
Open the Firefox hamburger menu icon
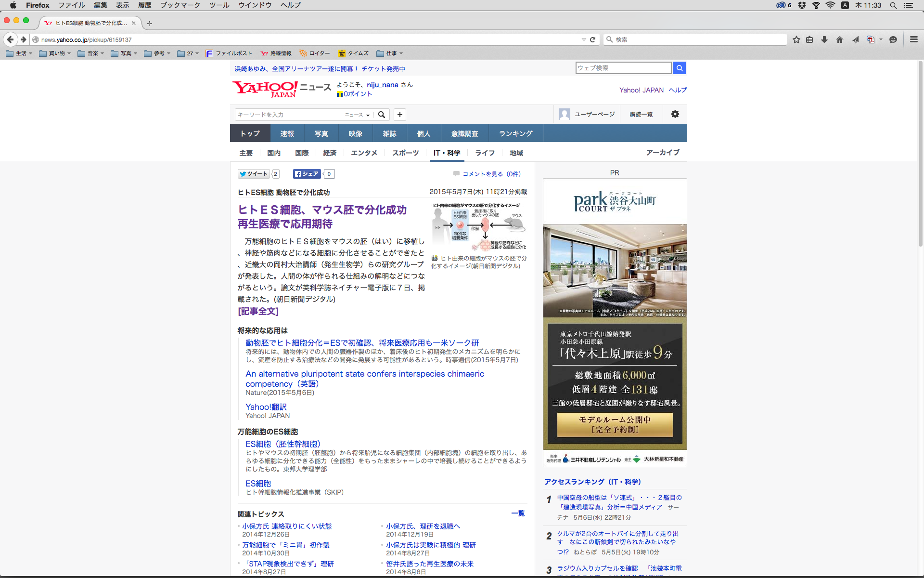[914, 39]
